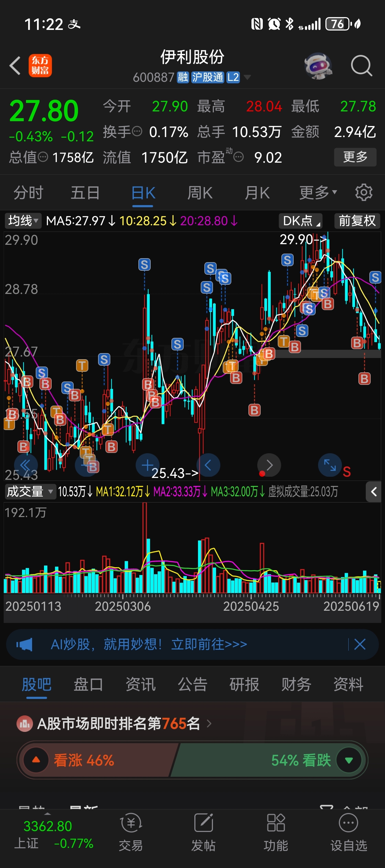Tap the megaphone announcement icon

point(24,644)
